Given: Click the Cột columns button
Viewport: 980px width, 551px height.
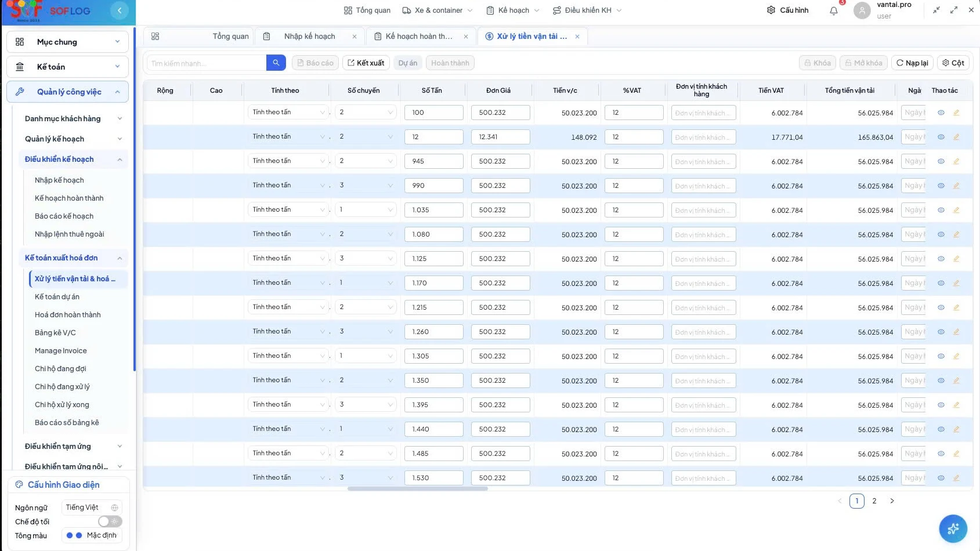Looking at the screenshot, I should tap(953, 63).
